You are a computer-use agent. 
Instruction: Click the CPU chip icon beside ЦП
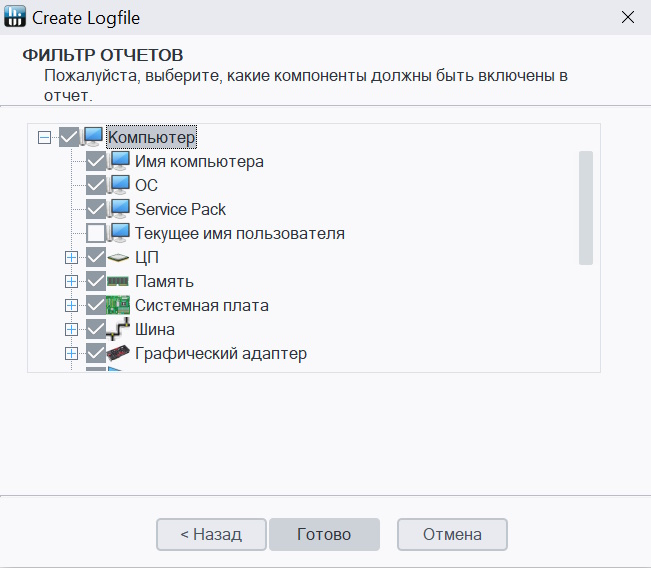point(119,257)
